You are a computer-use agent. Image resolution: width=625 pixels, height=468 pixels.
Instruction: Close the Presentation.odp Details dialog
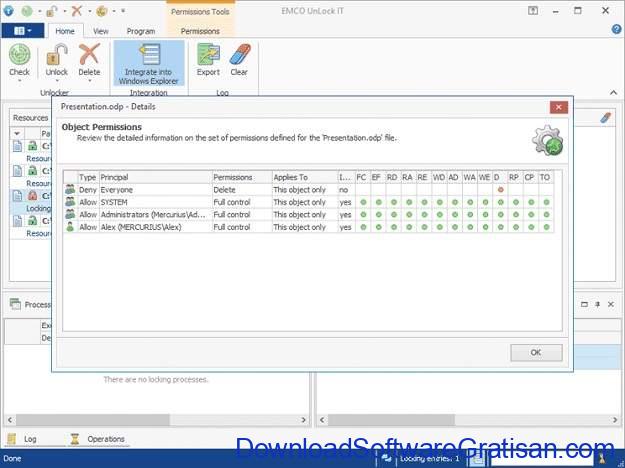click(x=558, y=107)
